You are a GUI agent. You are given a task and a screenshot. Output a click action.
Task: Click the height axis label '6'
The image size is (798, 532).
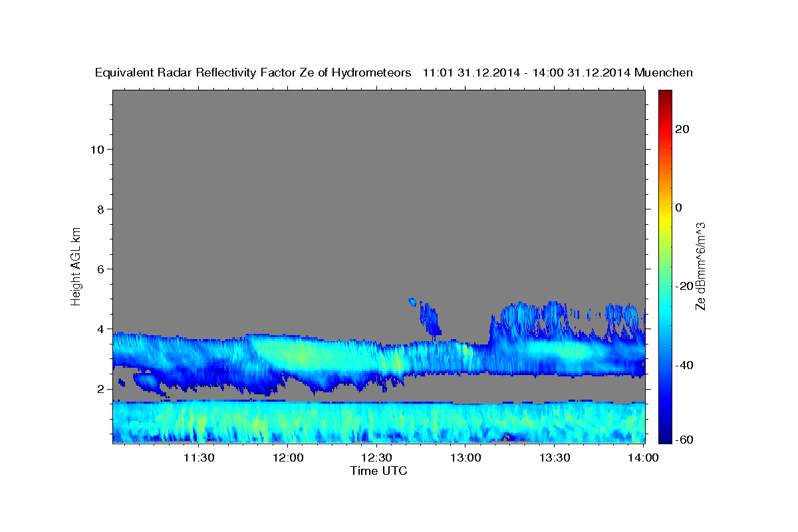pos(100,269)
